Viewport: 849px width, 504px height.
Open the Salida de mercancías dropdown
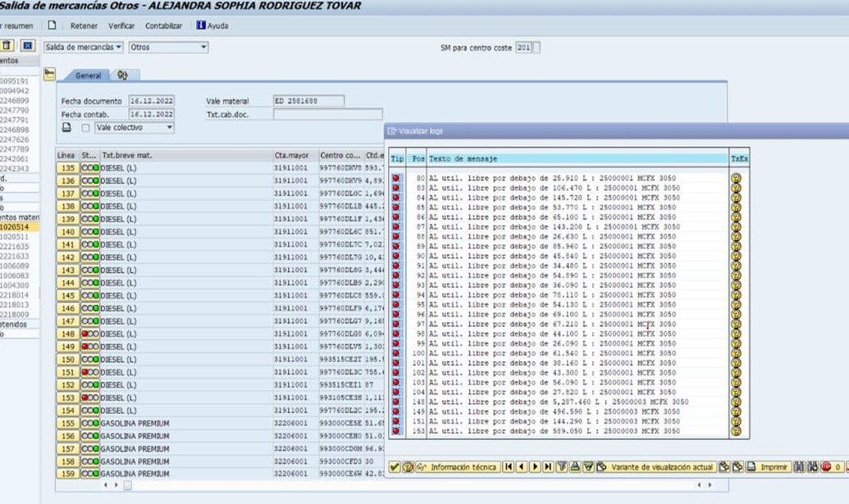pyautogui.click(x=118, y=48)
